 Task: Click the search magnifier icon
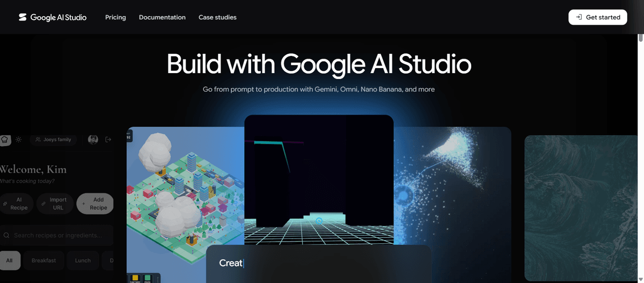[x=7, y=235]
